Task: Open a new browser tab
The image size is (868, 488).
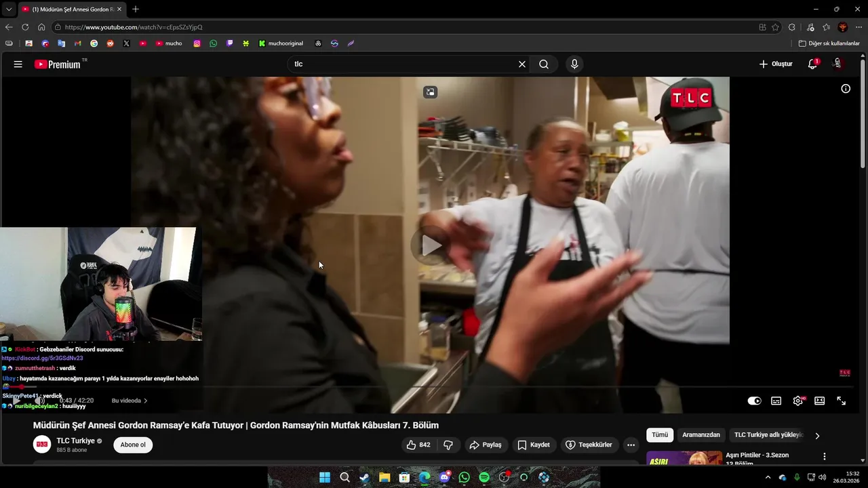Action: tap(136, 9)
